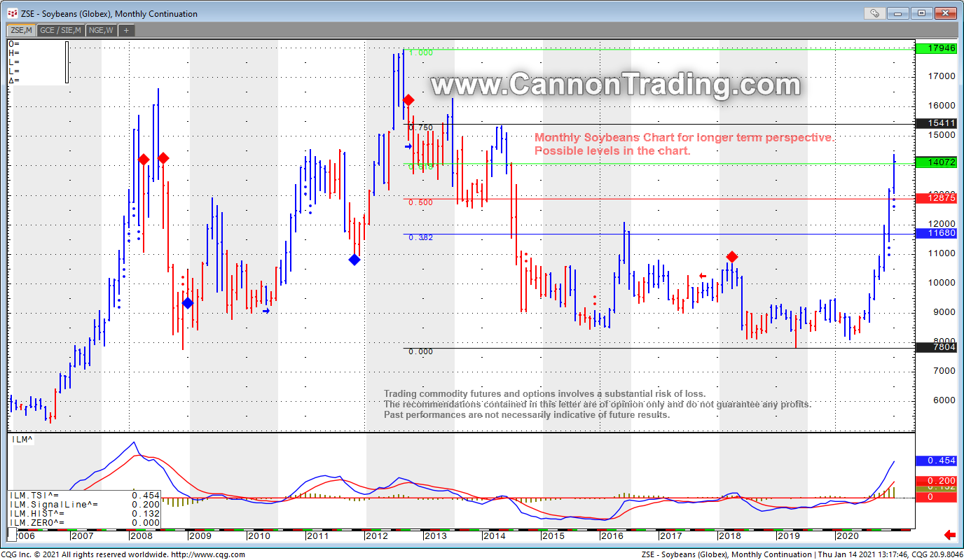Click the CQG chart window icon
Image resolution: width=964 pixels, height=560 pixels.
pos(12,13)
